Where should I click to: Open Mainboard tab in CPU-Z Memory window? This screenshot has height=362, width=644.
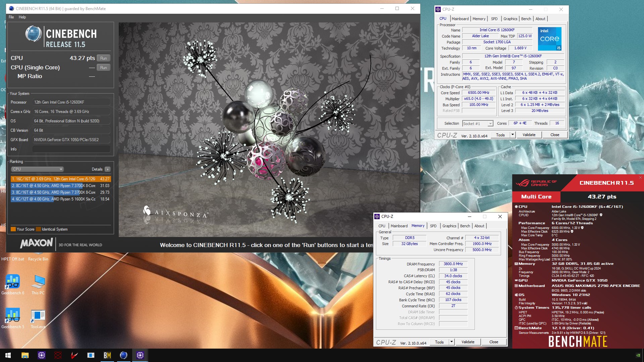point(399,226)
